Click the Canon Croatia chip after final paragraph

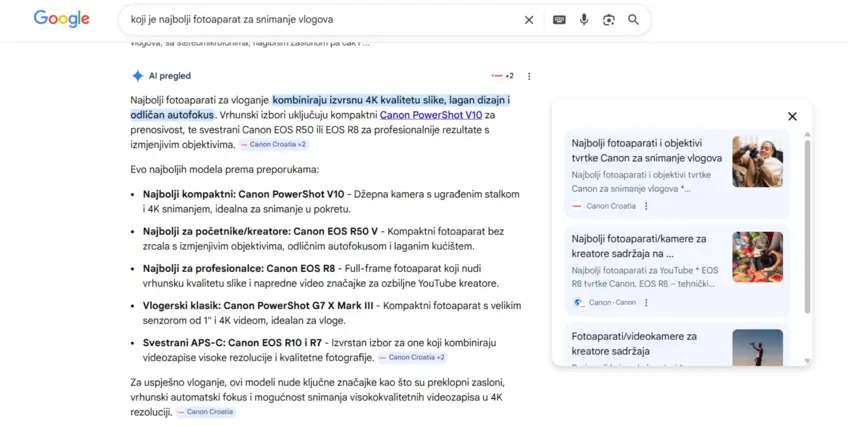coord(206,412)
